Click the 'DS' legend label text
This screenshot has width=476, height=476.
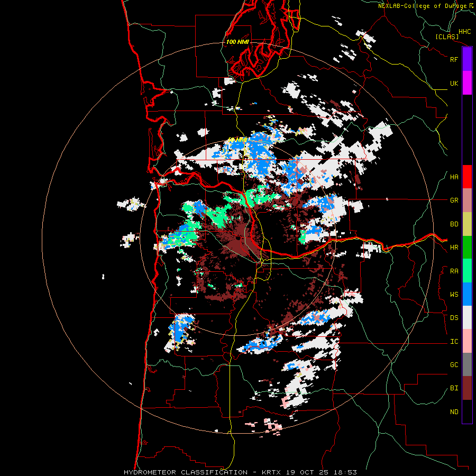[454, 318]
